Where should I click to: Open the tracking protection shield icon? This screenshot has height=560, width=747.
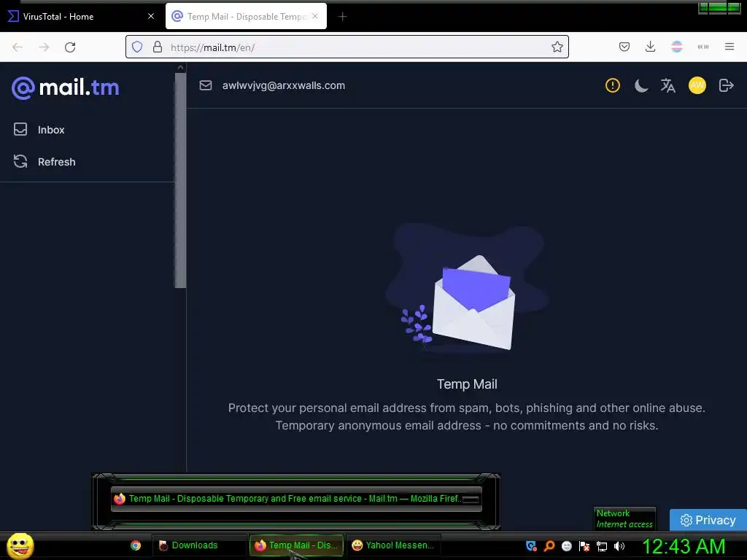[x=137, y=47]
